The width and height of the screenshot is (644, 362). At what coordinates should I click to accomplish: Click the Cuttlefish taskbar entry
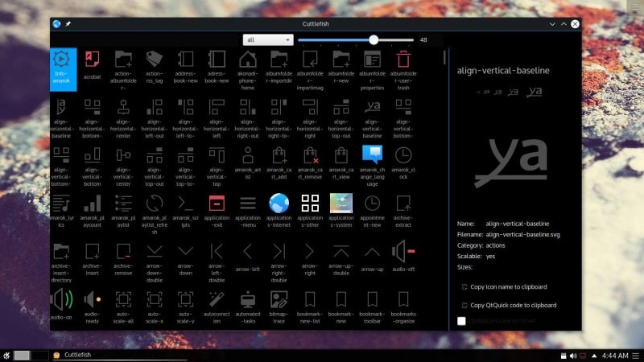point(80,355)
